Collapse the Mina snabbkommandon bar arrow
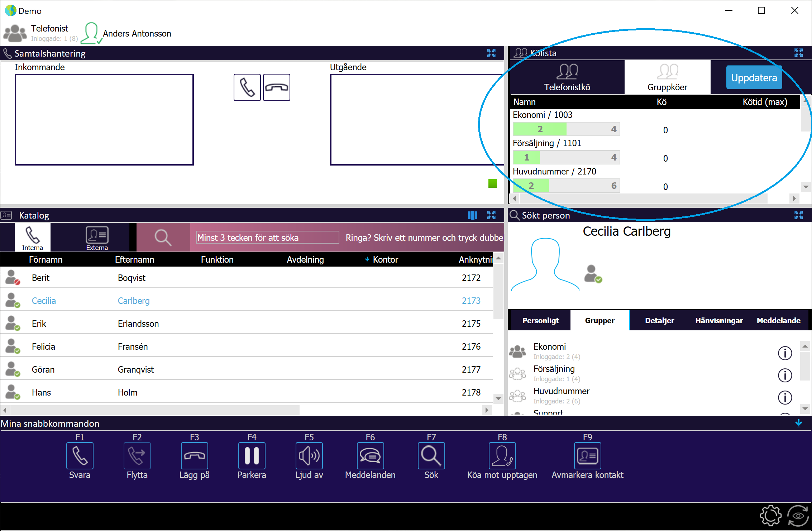Viewport: 812px width, 531px height. pyautogui.click(x=799, y=423)
